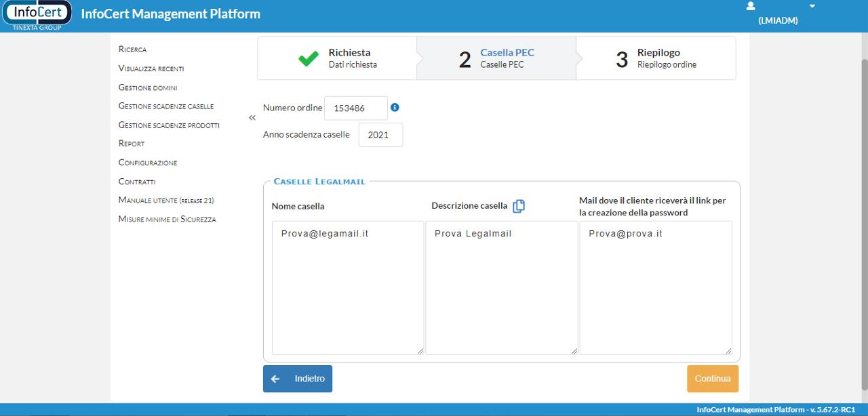Screen dimensions: 868x416
Task: Open the user account dropdown arrow
Action: tap(812, 6)
